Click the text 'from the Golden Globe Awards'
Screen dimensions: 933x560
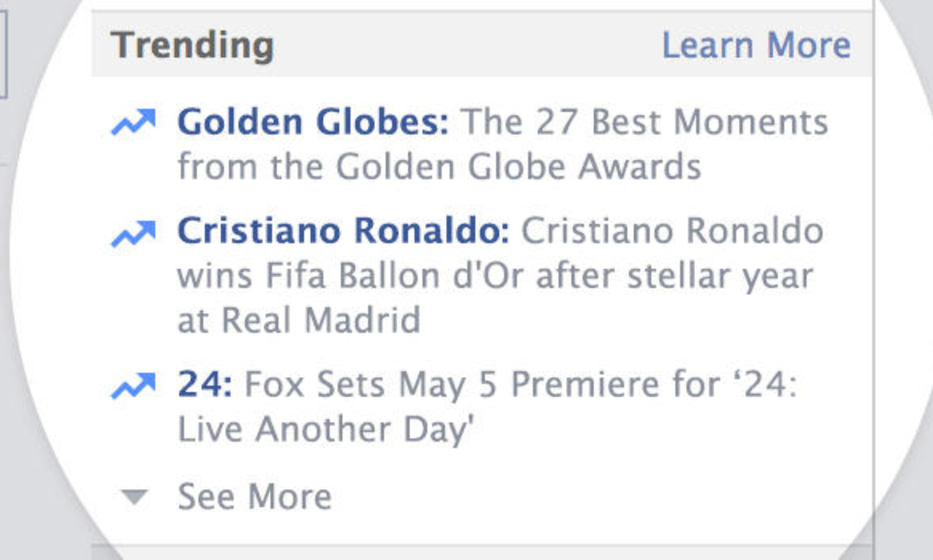439,167
